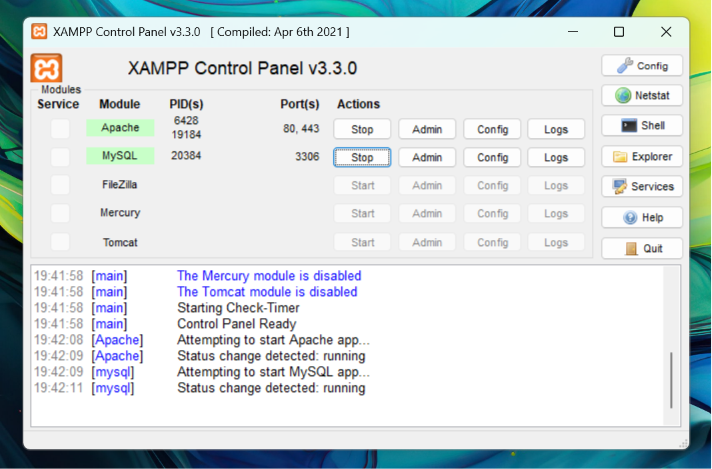Screen dimensions: 712x469
Task: Click the XAMPP title bar icon
Action: click(x=39, y=32)
